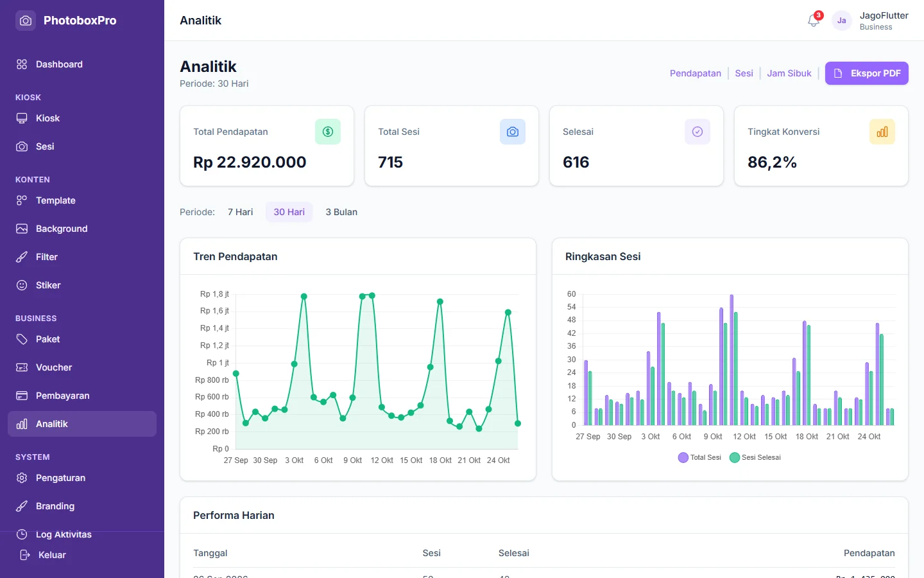Click the Ringkasan Sesi chart title

(x=603, y=256)
